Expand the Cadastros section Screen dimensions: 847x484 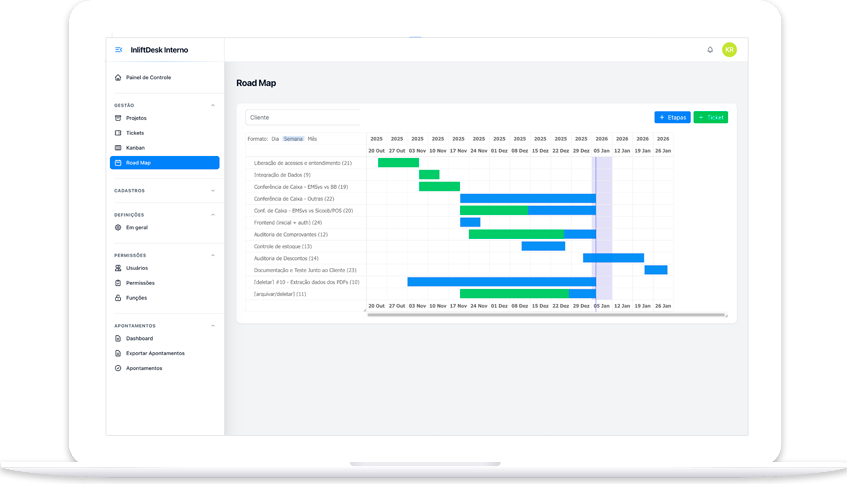pos(212,190)
